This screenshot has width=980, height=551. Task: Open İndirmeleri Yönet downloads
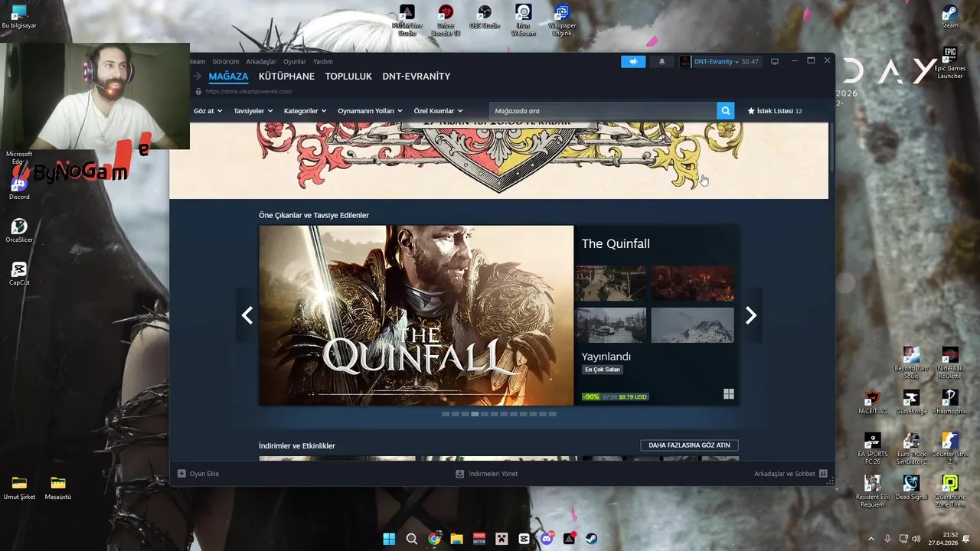tap(487, 474)
